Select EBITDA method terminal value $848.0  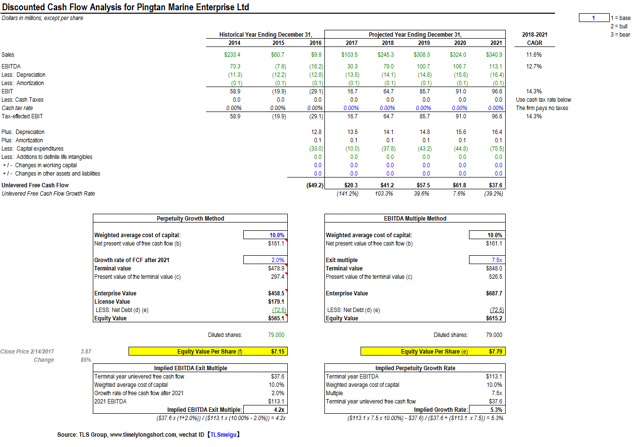pos(494,269)
